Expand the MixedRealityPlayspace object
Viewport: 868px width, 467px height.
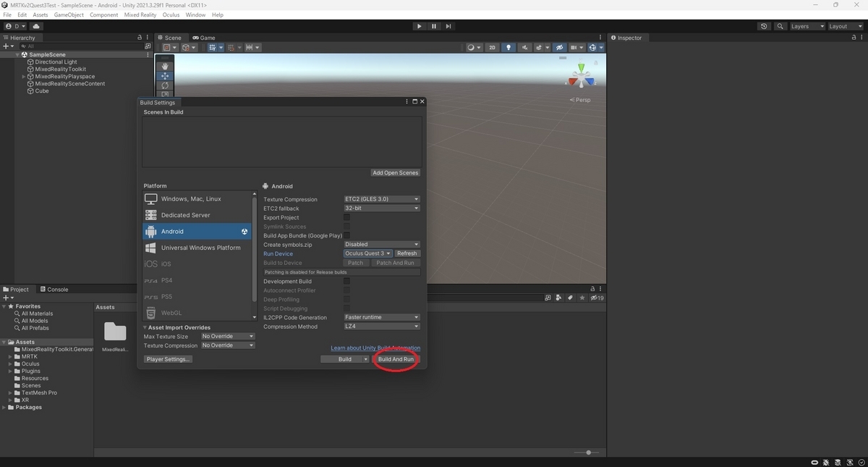(24, 77)
